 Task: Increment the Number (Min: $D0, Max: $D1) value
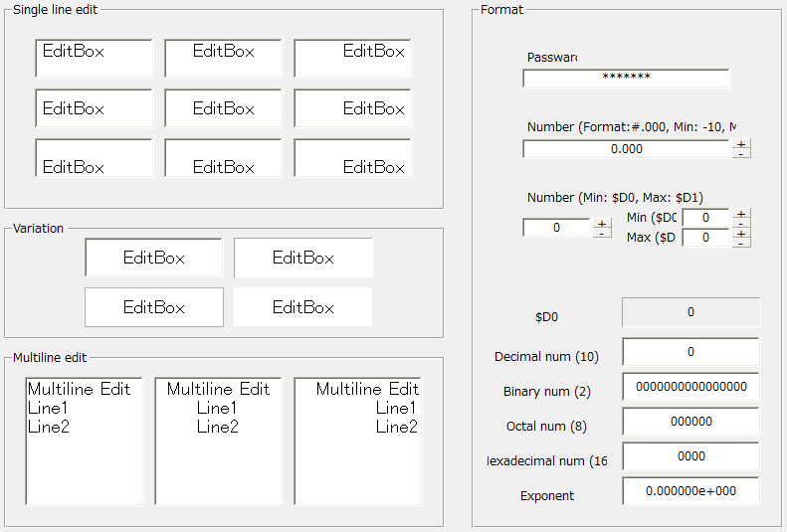pos(602,223)
